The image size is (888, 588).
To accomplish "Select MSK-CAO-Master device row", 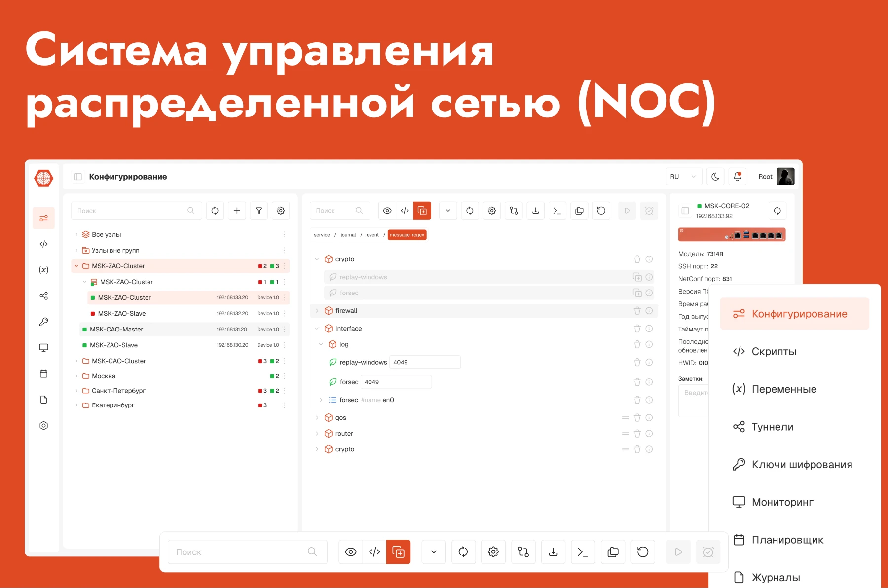I will 184,329.
